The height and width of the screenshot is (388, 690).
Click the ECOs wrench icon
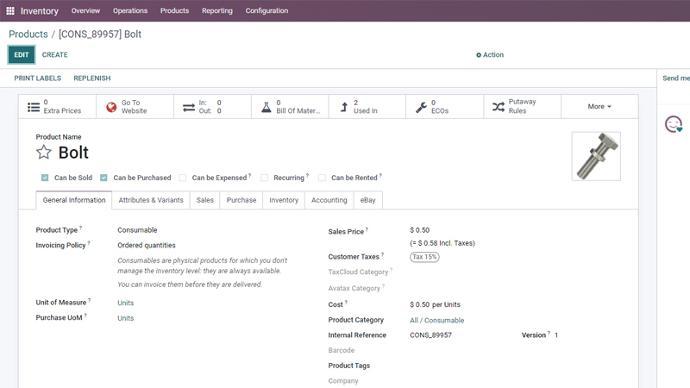click(421, 107)
